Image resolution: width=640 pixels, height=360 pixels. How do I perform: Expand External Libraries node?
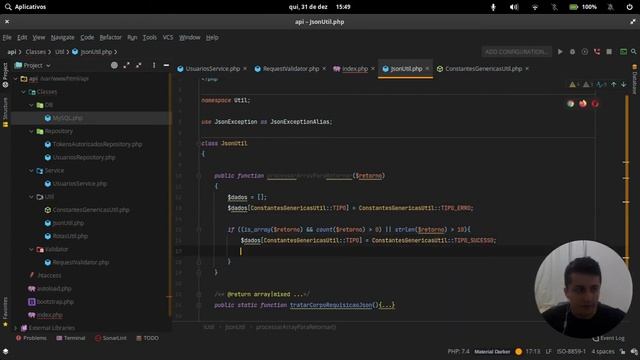tap(16, 328)
